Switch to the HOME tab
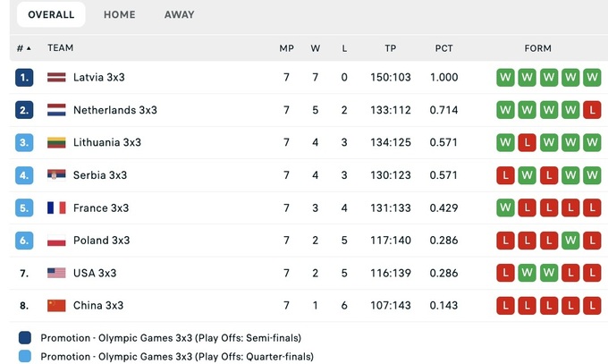Image resolution: width=608 pixels, height=364 pixels. 120,14
